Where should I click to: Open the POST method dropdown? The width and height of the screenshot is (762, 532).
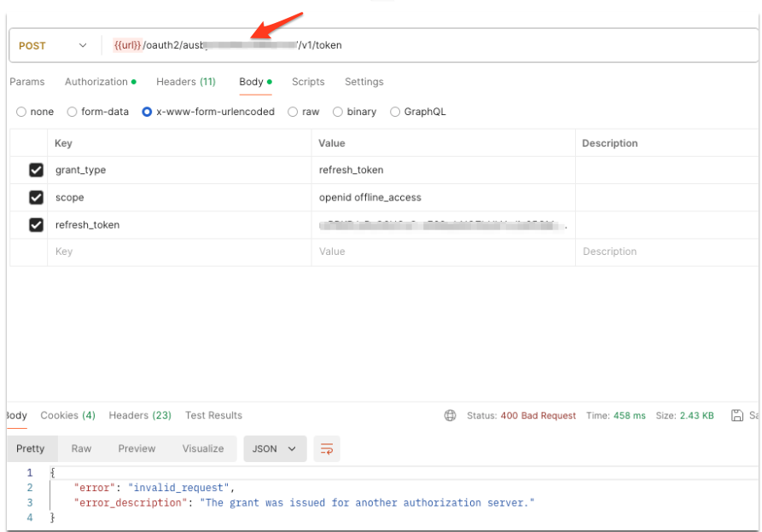click(53, 46)
